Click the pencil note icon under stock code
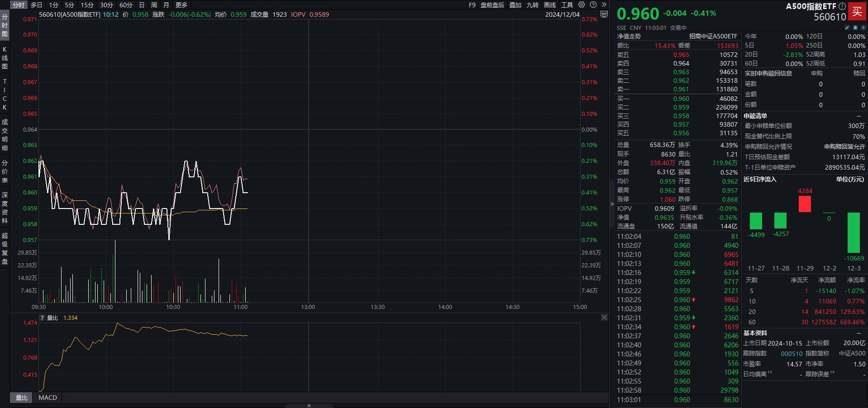Viewport: 868px width, 408px height. [847, 28]
